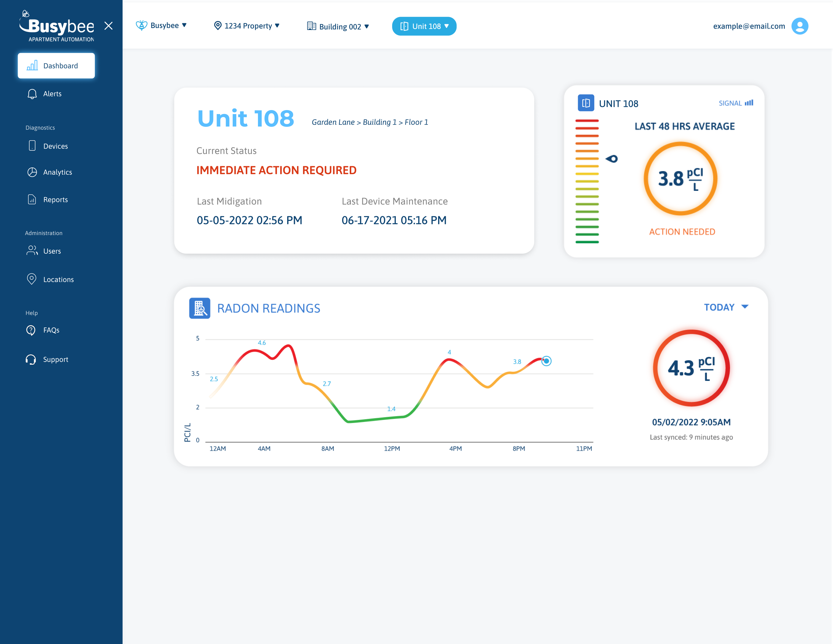
Task: Open FAQs in the Help section
Action: click(51, 330)
